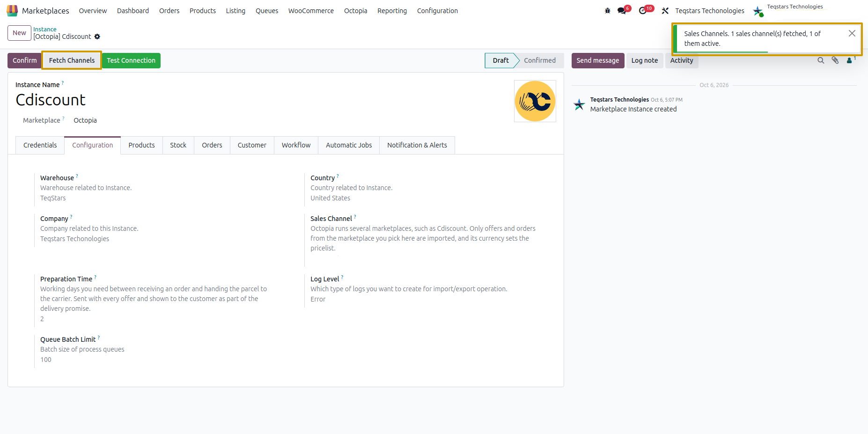The image size is (868, 434).
Task: Click the tools wrench-screwdriver icon
Action: point(665,11)
